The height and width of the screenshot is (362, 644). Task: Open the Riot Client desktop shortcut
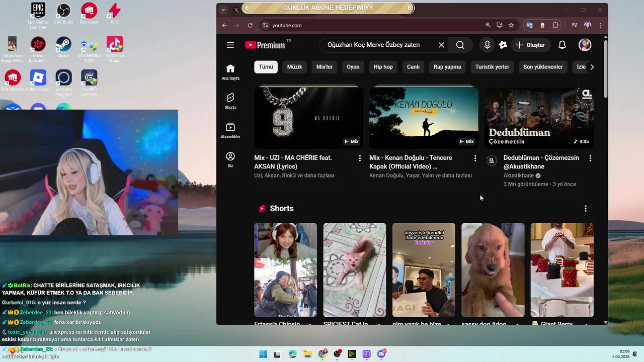point(89,14)
